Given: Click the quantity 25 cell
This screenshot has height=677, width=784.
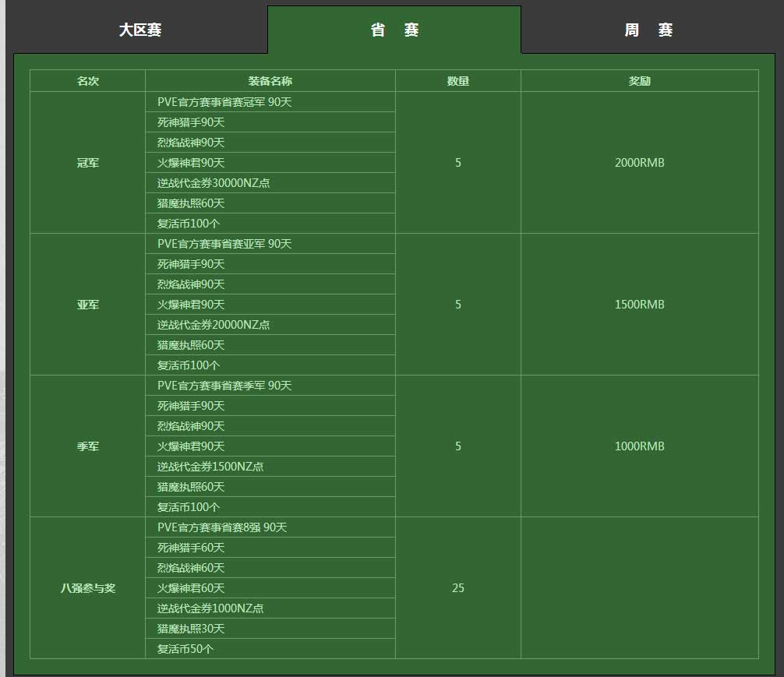Looking at the screenshot, I should (458, 588).
